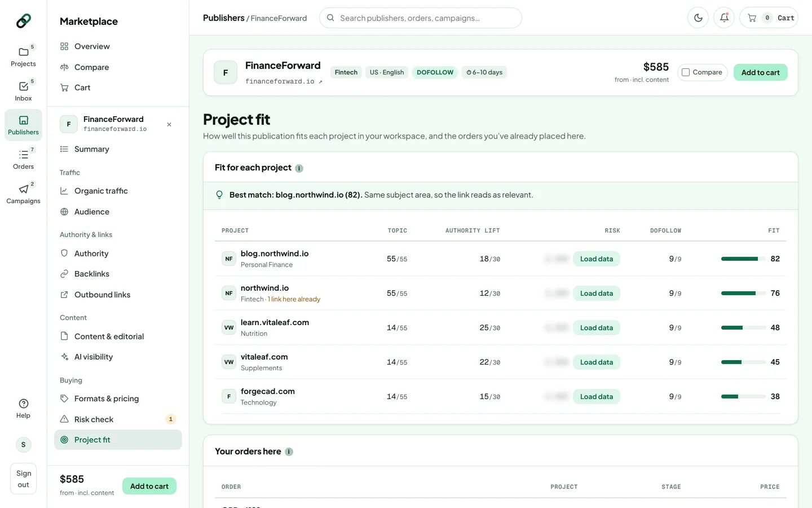Open Risk check section

(118, 419)
